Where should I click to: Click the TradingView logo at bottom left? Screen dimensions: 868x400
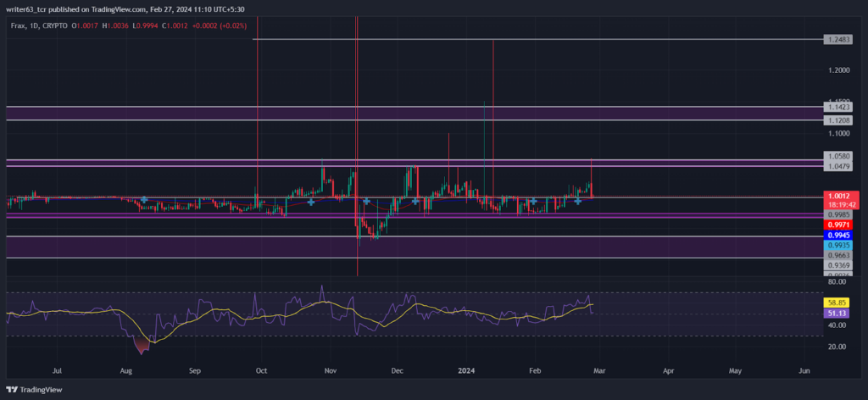[x=34, y=390]
